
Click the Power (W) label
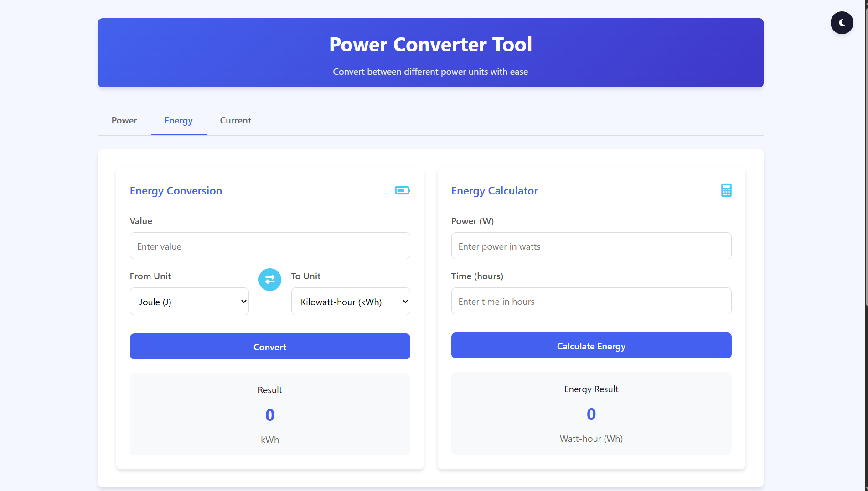472,221
